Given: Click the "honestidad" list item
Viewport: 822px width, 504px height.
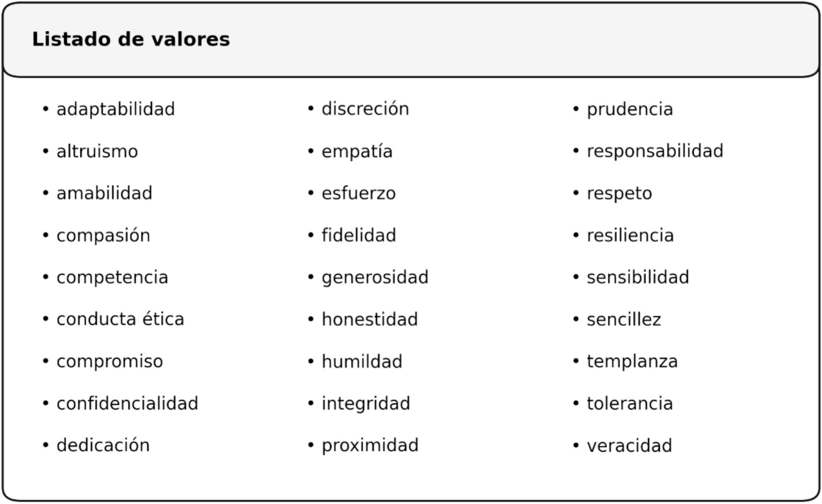Looking at the screenshot, I should pos(370,319).
